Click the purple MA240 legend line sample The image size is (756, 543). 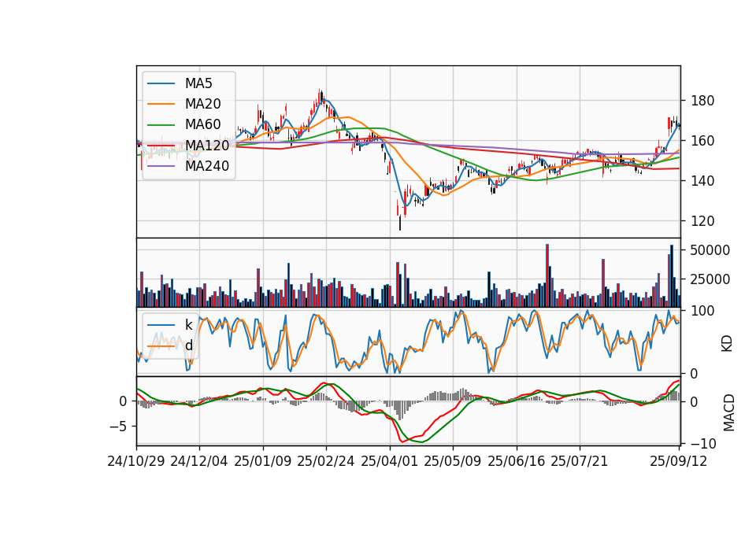click(161, 166)
